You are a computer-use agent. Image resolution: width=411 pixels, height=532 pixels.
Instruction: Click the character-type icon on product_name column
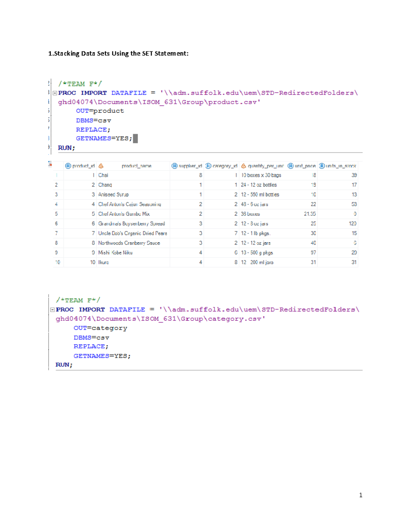100,165
